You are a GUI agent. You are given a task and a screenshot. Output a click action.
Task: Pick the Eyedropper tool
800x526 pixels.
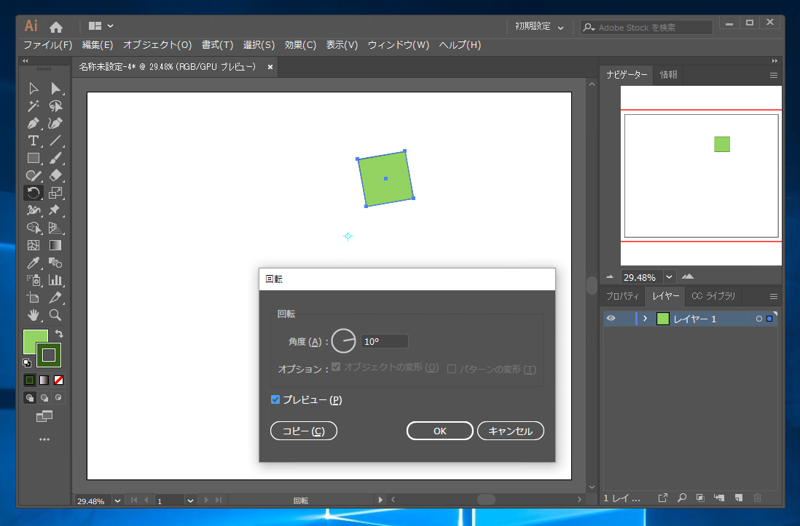[x=33, y=262]
